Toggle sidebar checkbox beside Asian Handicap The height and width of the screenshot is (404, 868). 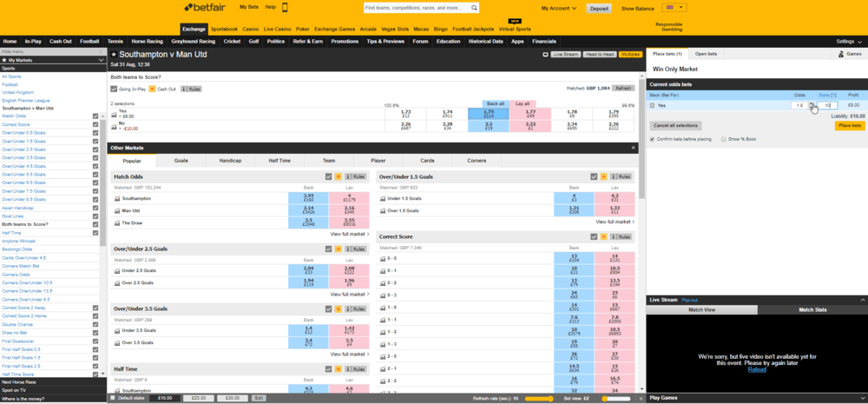click(95, 208)
